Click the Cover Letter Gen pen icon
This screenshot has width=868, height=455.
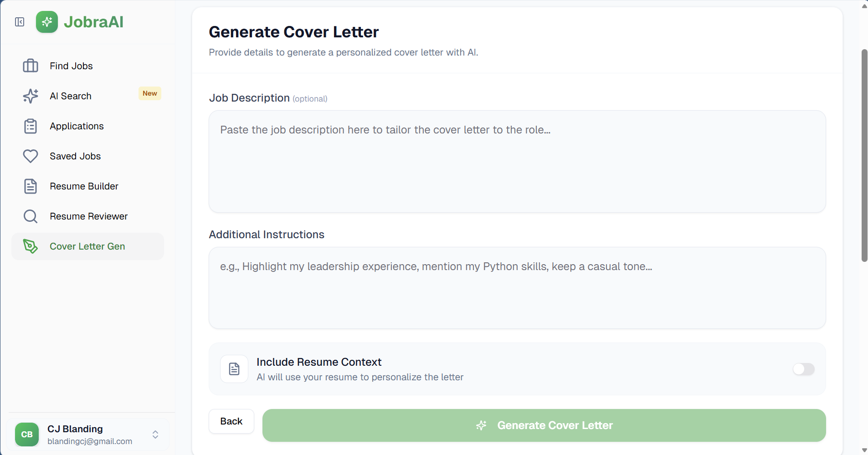(x=31, y=246)
